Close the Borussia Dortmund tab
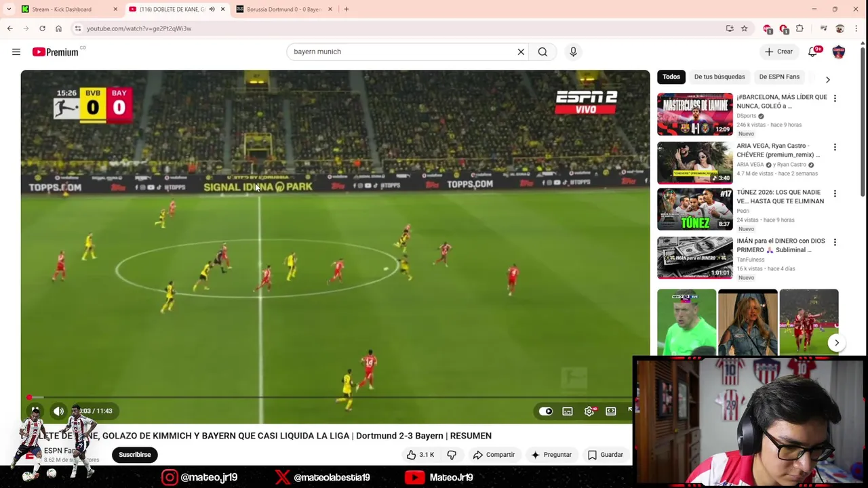 point(330,9)
